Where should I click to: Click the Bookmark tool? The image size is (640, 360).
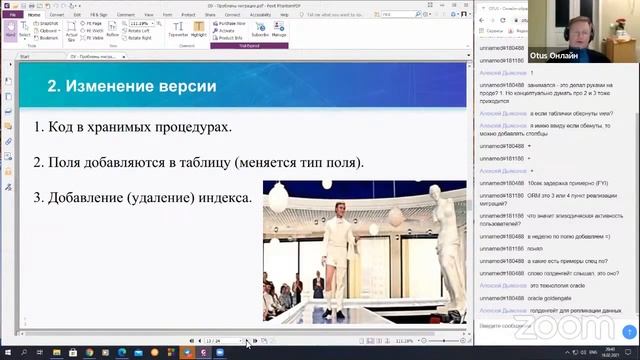pos(46,38)
